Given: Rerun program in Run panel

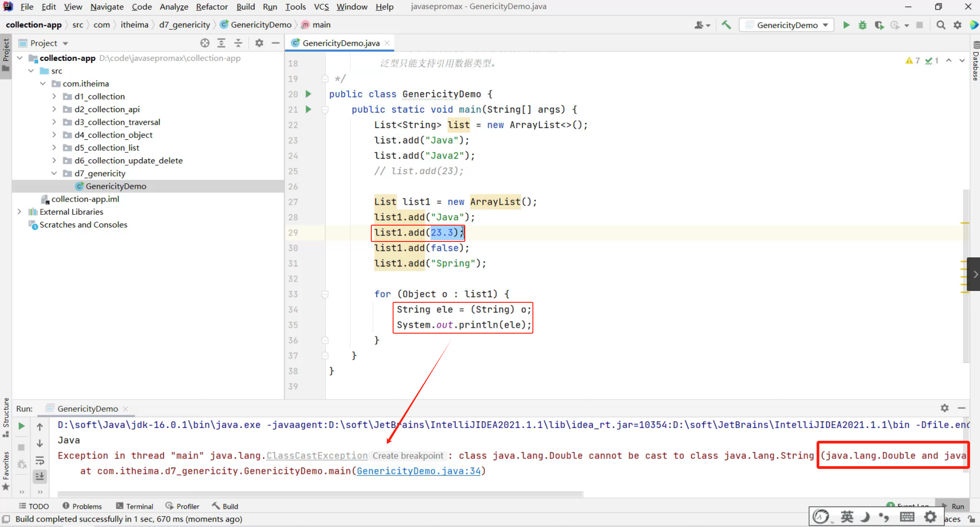Looking at the screenshot, I should (x=21, y=426).
